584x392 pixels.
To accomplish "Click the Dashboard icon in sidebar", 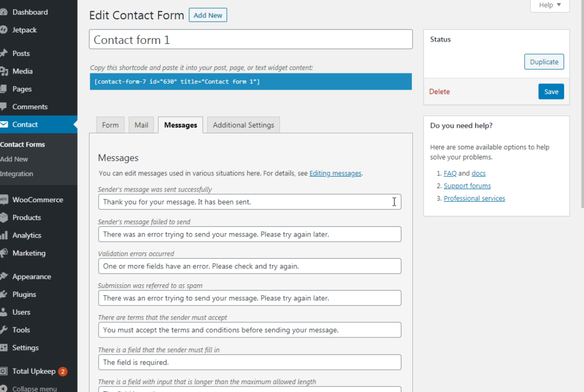I will [3, 12].
